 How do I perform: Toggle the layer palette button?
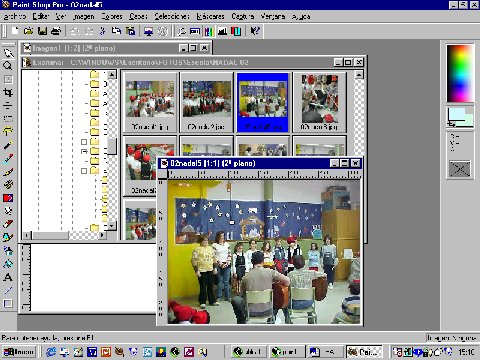[236, 31]
